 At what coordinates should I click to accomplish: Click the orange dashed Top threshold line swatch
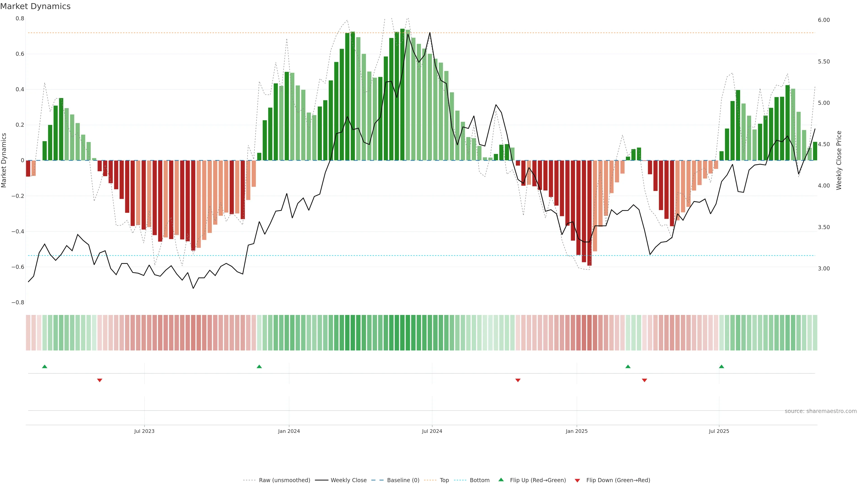pos(430,480)
